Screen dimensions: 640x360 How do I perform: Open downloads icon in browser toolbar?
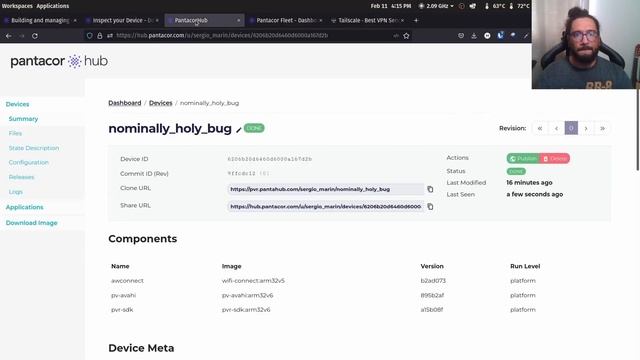tap(474, 36)
